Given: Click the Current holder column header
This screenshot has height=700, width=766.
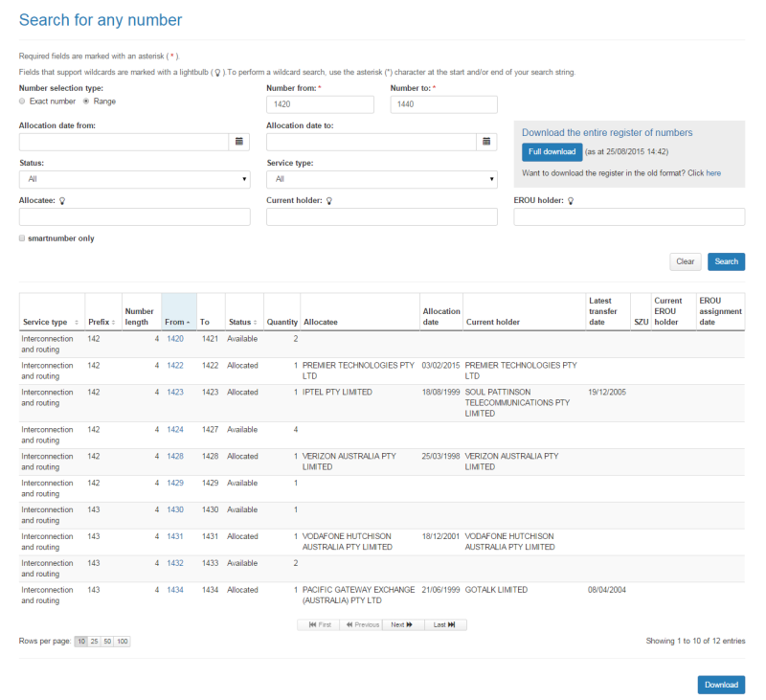Looking at the screenshot, I should [524, 312].
